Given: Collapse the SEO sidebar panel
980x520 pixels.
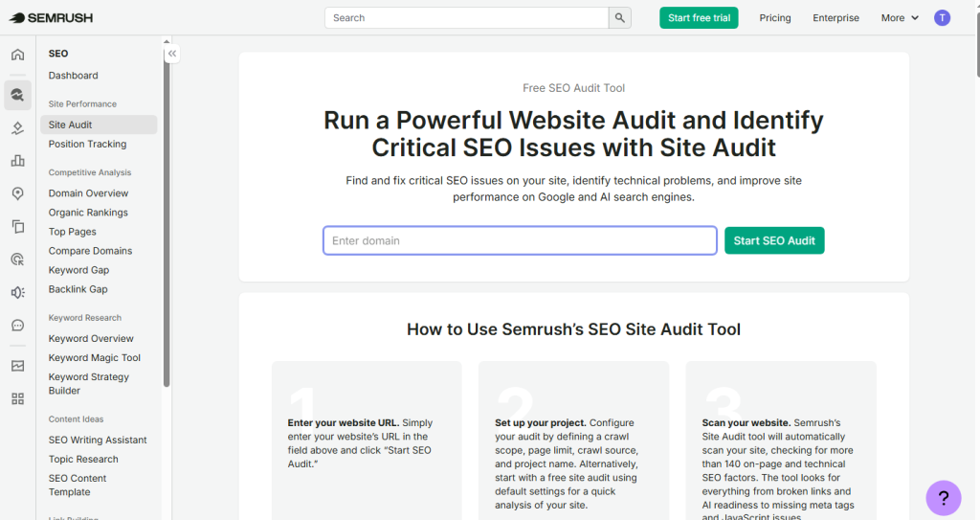Looking at the screenshot, I should tap(172, 54).
